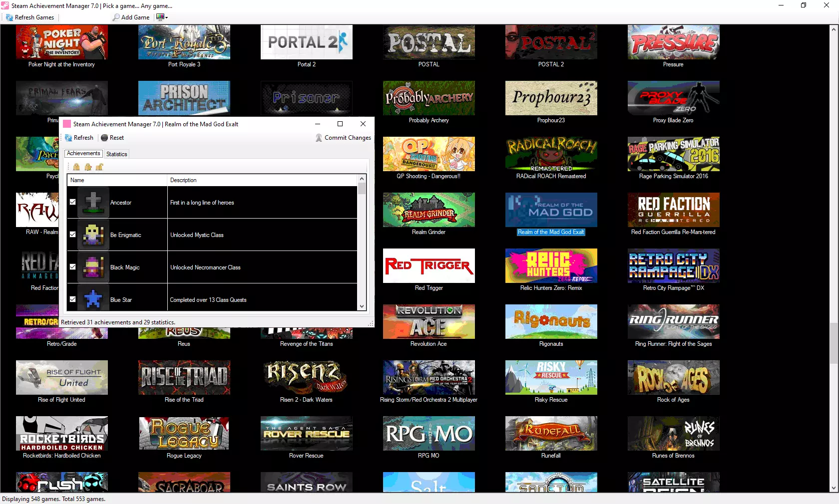Click the 'Completed over 13 Class Quests' description
This screenshot has height=504, width=839.
pos(208,300)
